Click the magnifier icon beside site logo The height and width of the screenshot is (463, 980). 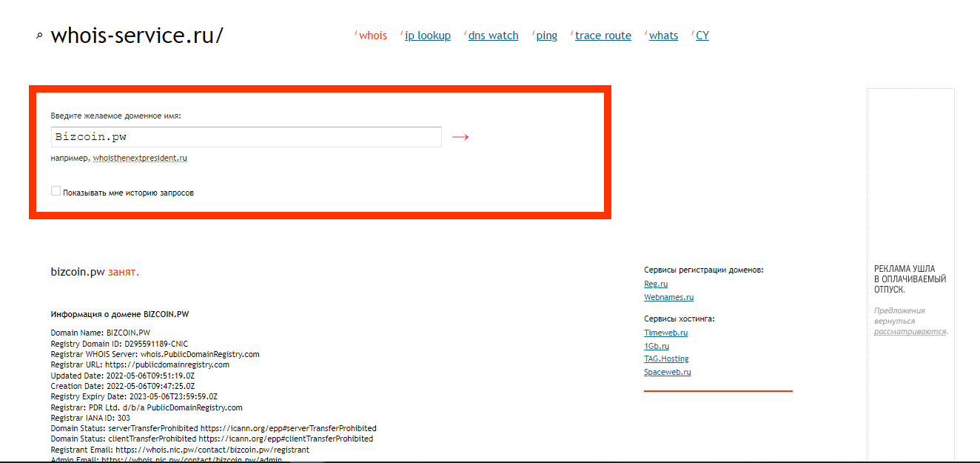tap(39, 36)
